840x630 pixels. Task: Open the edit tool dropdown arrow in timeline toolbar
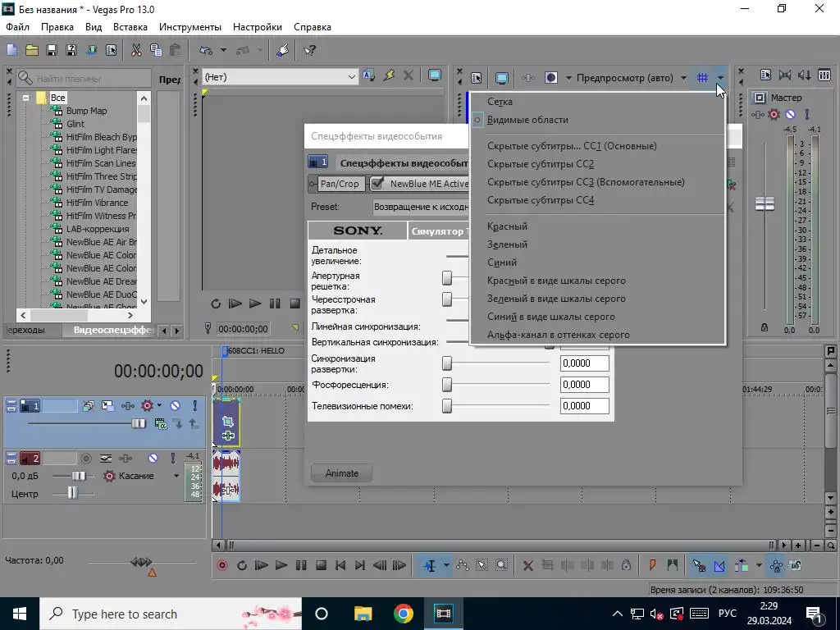(446, 565)
